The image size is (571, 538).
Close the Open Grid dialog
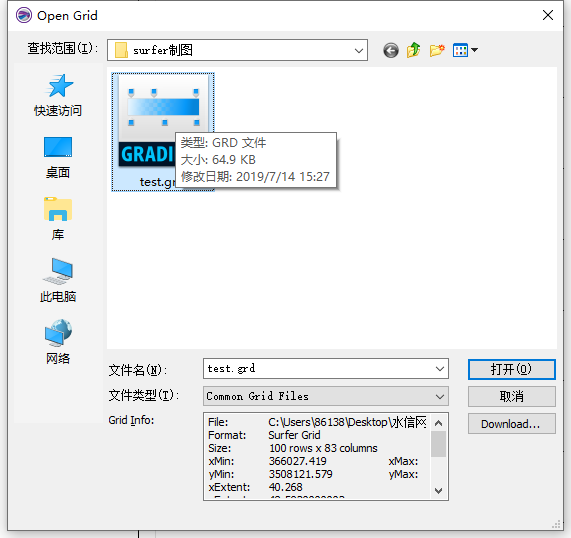click(x=548, y=15)
